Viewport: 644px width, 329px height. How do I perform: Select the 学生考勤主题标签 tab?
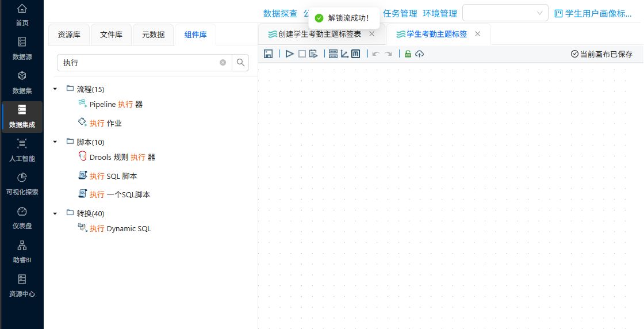click(x=436, y=34)
